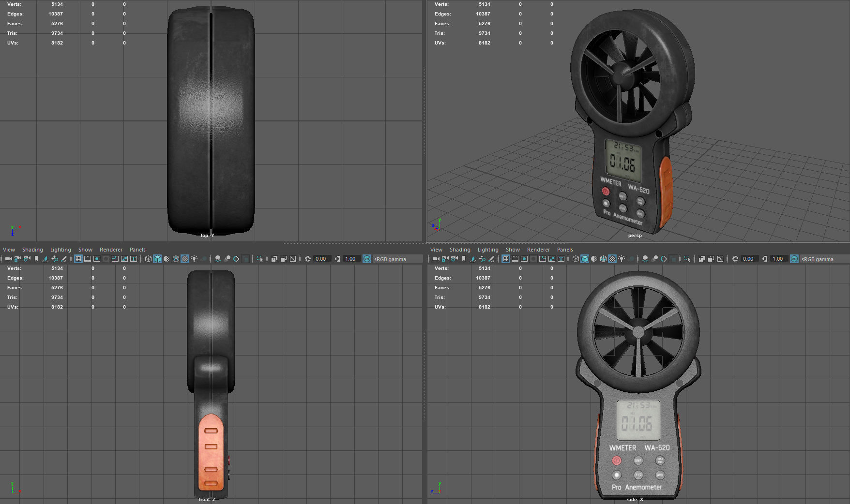Click Multisample Anti-aliasing in front -Z panel

point(236,259)
